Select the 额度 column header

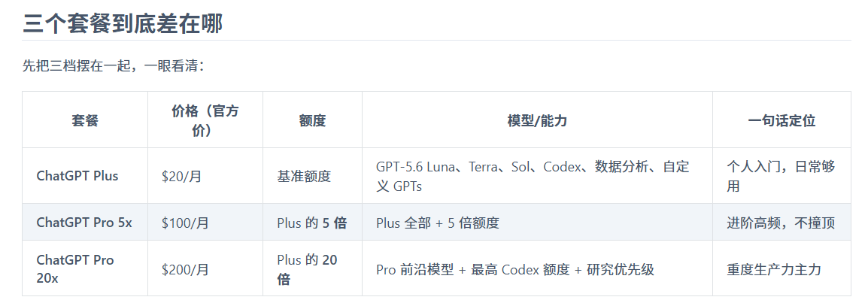312,120
